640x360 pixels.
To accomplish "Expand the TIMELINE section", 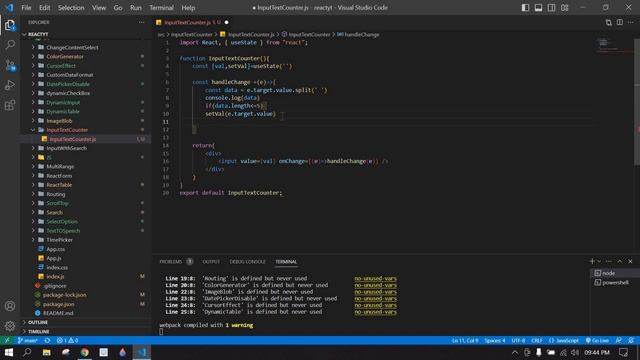I will [86, 331].
